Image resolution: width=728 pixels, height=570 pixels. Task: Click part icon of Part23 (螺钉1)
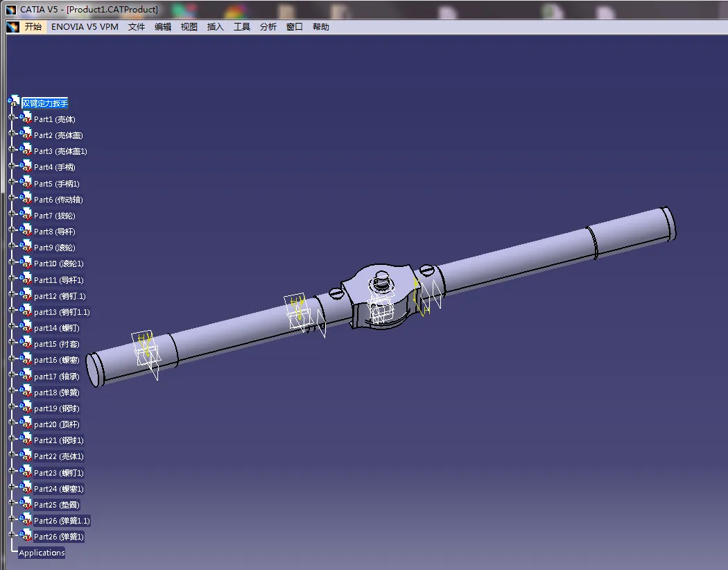26,471
